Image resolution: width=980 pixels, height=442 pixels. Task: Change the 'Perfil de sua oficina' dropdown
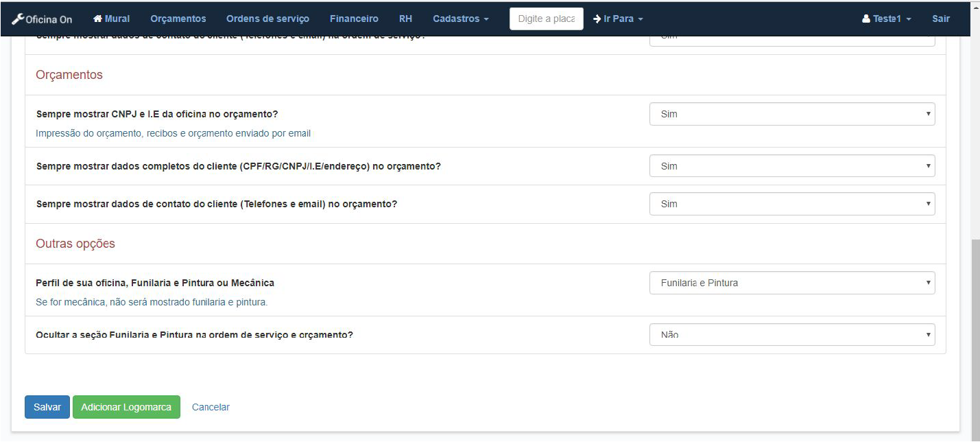791,283
